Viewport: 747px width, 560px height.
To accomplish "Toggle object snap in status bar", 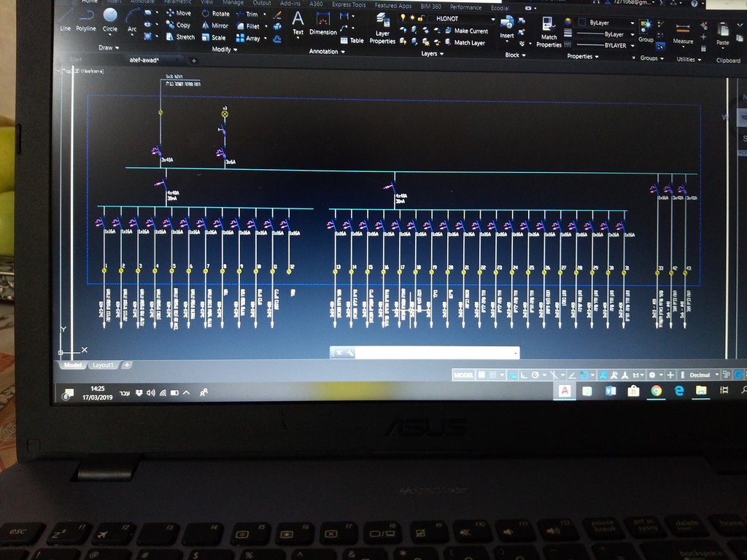I will coord(584,375).
